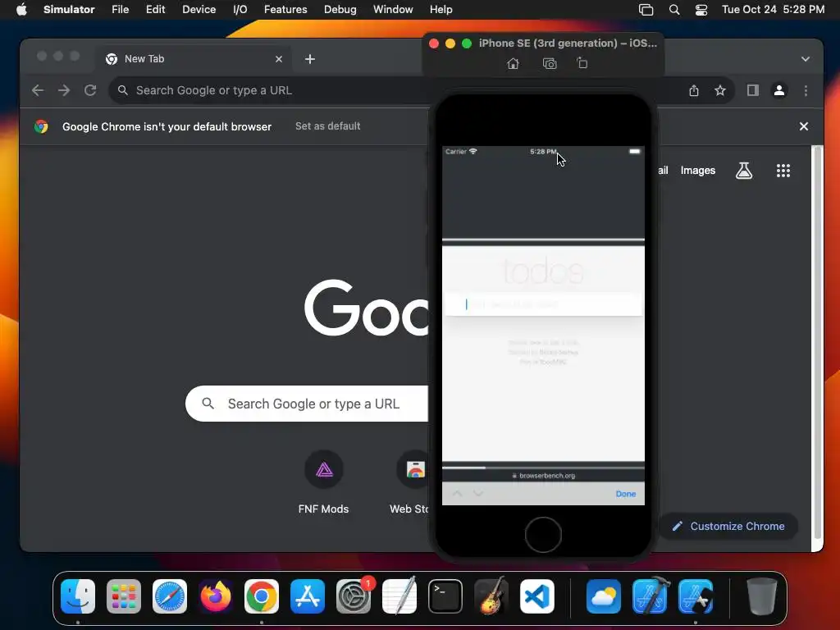Viewport: 840px width, 630px height.
Task: Open Xcode from the Dock
Action: click(650, 596)
